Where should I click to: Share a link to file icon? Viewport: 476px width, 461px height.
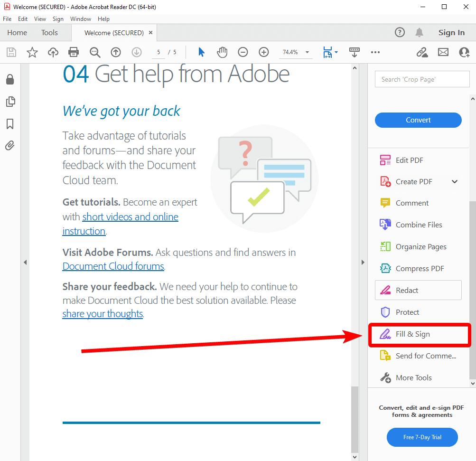click(x=422, y=52)
